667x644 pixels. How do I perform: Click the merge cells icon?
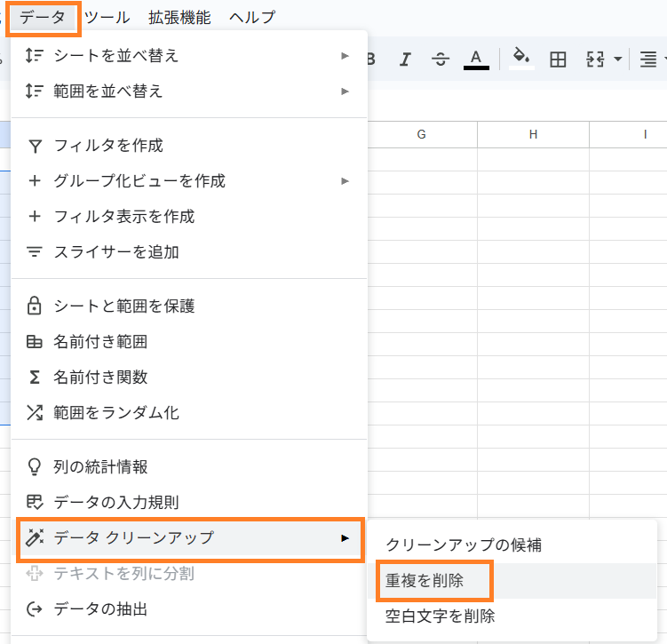pos(595,60)
